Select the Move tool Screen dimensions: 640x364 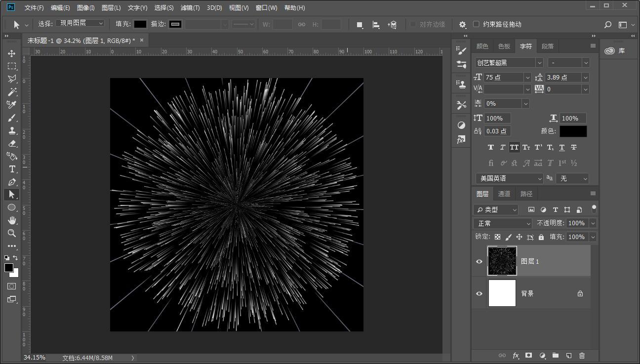pyautogui.click(x=12, y=53)
